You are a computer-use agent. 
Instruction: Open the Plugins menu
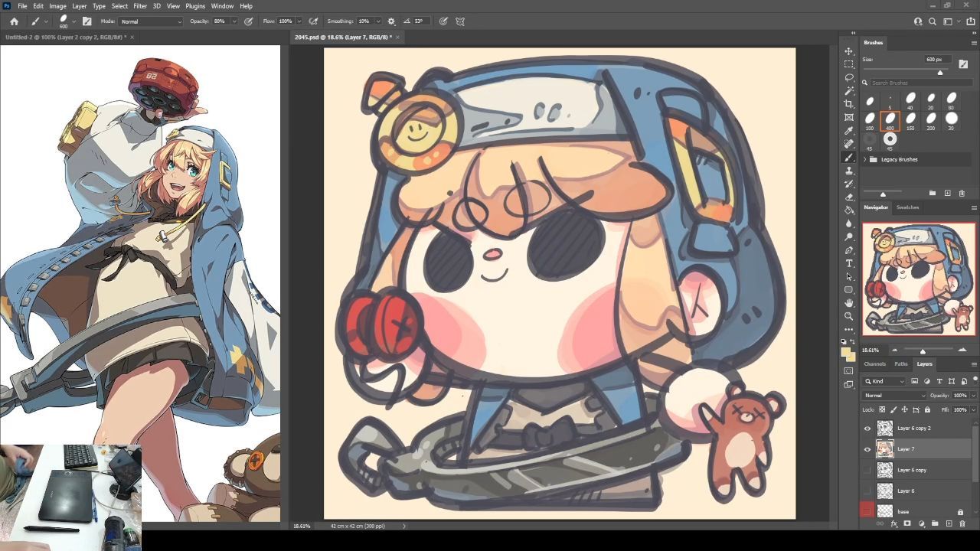click(x=195, y=6)
